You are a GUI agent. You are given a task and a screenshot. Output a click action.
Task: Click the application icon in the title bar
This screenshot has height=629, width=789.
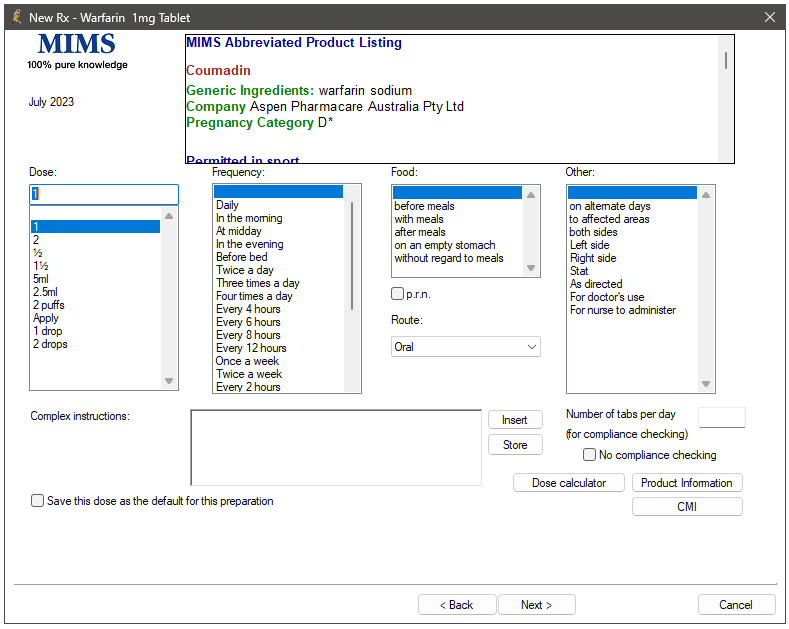17,17
